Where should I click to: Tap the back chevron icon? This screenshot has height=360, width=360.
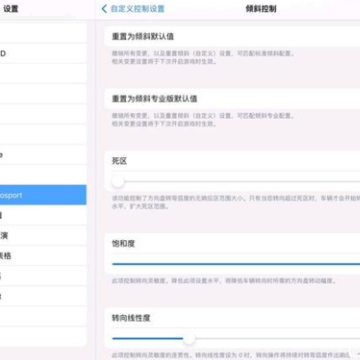(104, 9)
